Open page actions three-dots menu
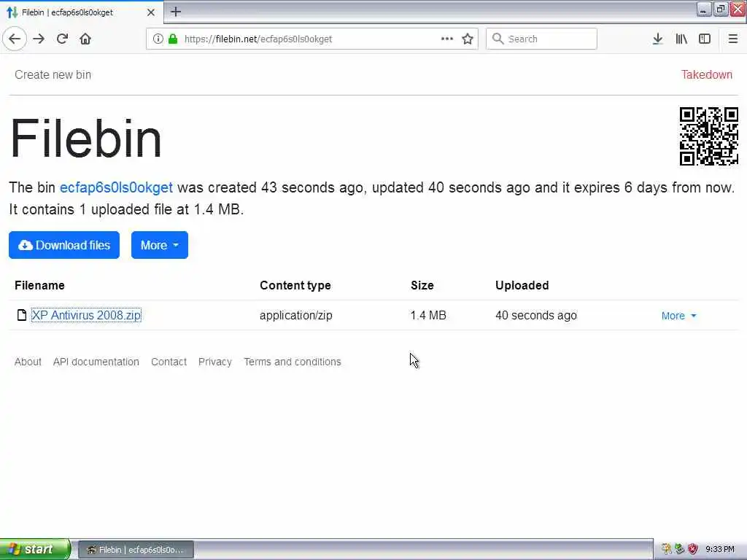 pos(447,39)
